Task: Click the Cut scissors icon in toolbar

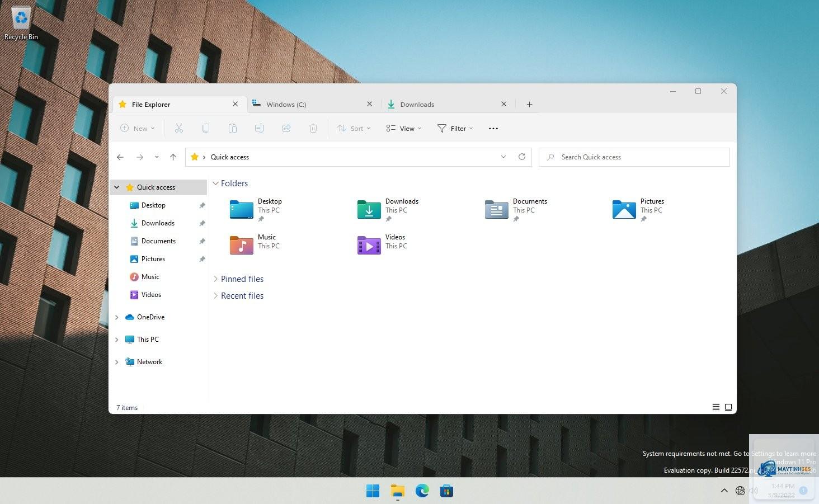Action: click(x=179, y=128)
